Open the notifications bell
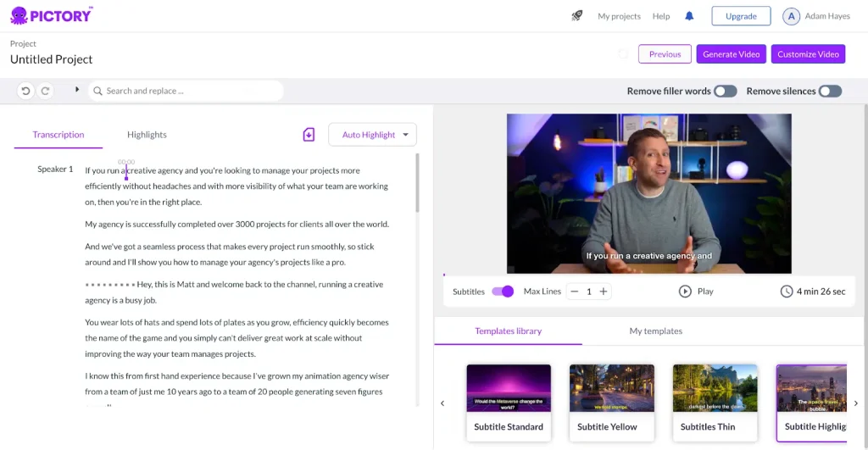This screenshot has width=868, height=450. tap(689, 16)
